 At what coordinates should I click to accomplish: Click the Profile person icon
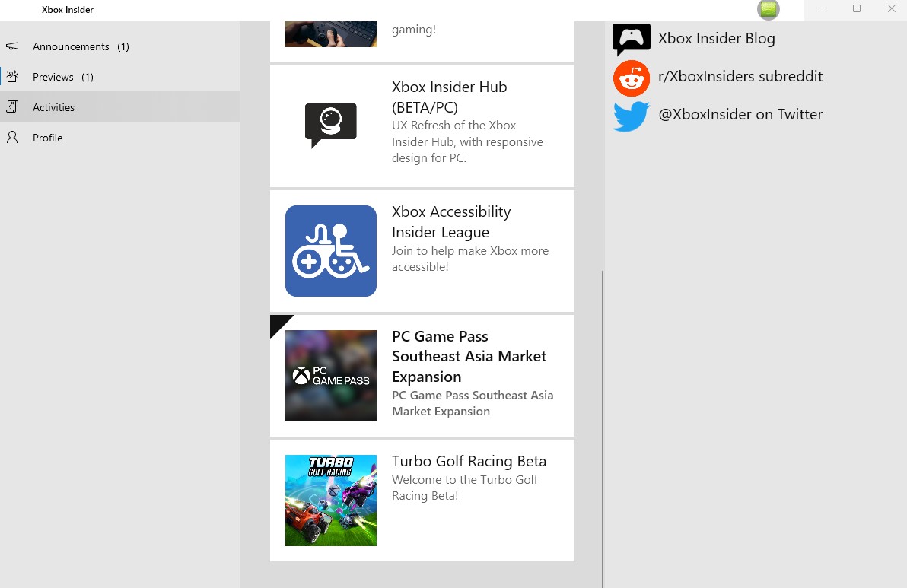tap(12, 137)
